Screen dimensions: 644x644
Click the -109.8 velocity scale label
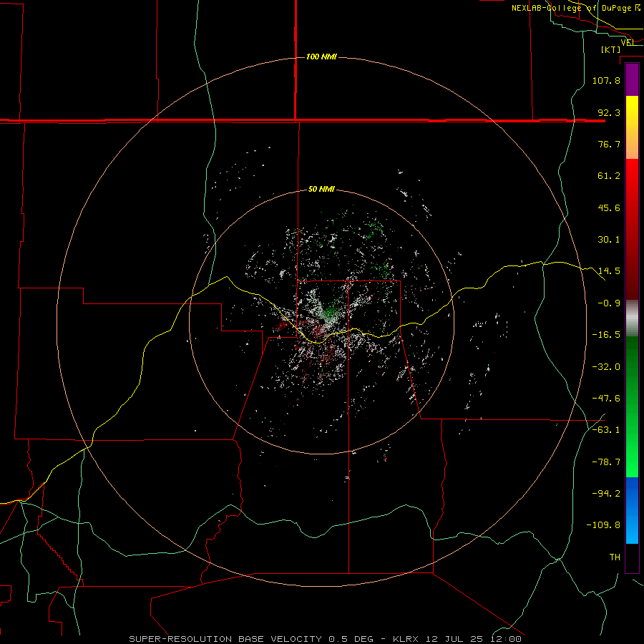tap(603, 525)
